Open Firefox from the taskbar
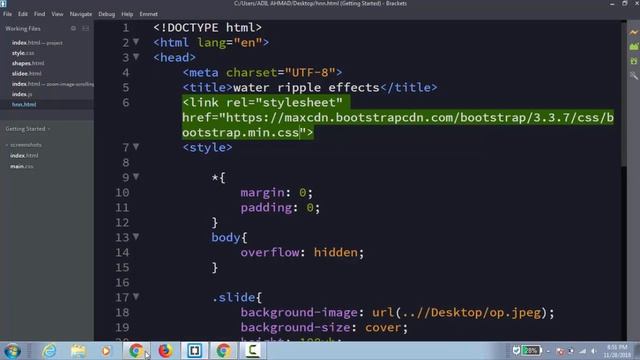The image size is (640, 360). click(x=165, y=351)
